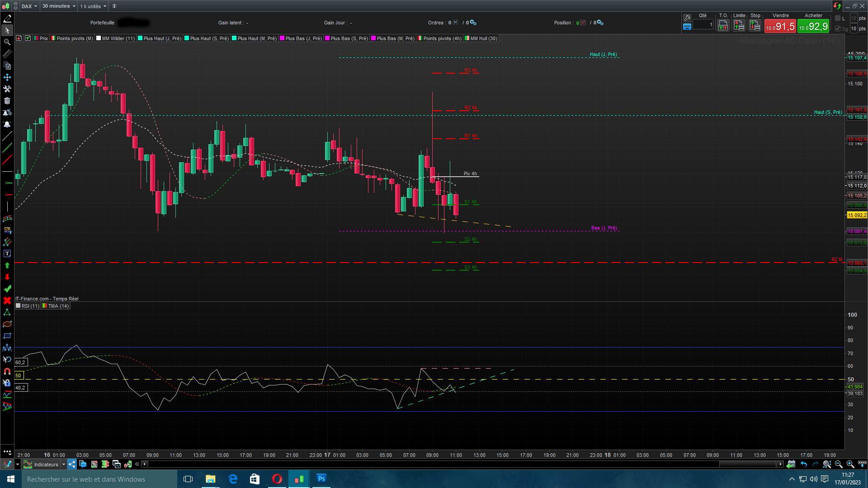Select the zoom magnifier tool
The width and height of the screenshot is (868, 488).
[x=7, y=42]
